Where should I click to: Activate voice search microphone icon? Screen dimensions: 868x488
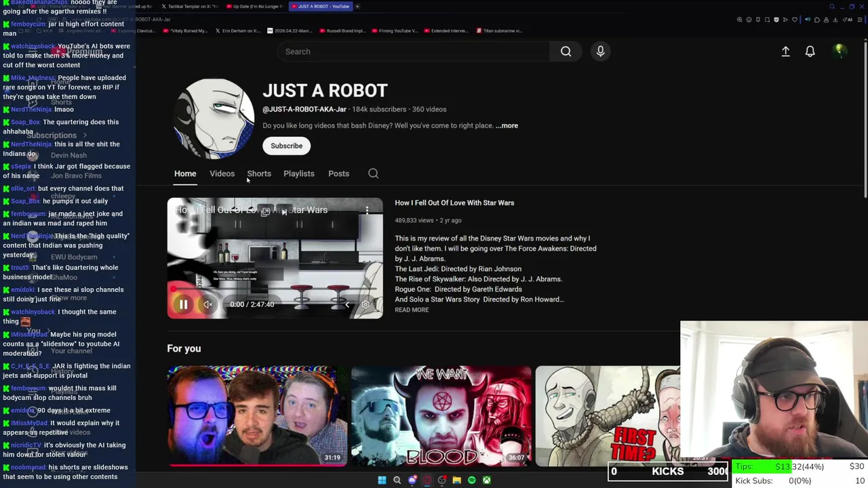[x=600, y=52]
